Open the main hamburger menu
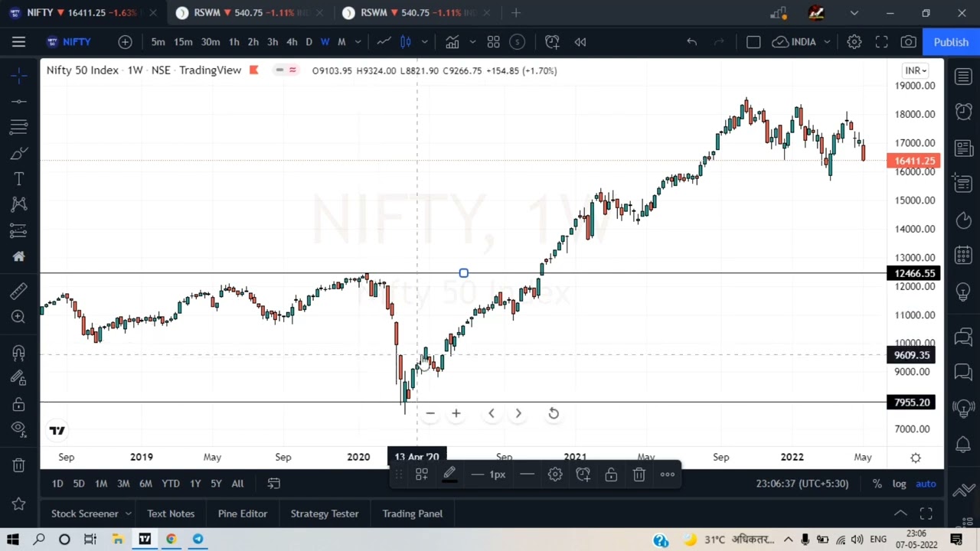This screenshot has width=980, height=551. [18, 42]
